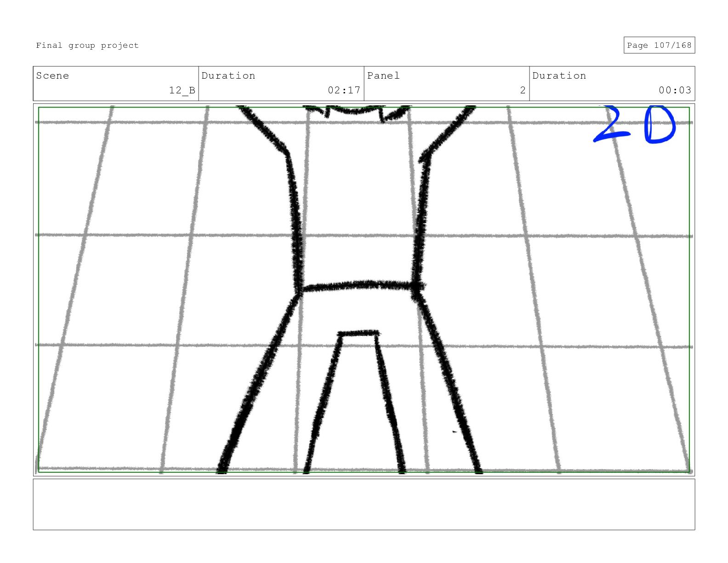Click the small black speck near right leg
This screenshot has height=563, width=728.
(455, 431)
